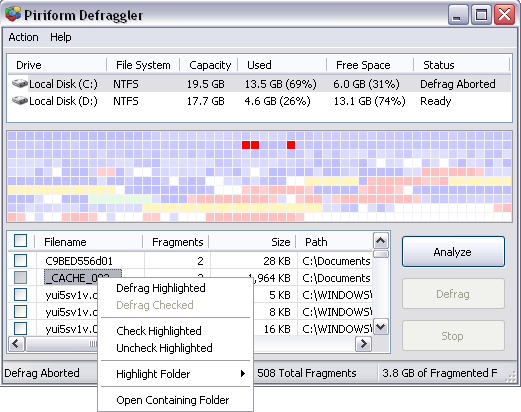Click the 'Defrag Aborted' drive status cell
This screenshot has width=521, height=412.
458,84
